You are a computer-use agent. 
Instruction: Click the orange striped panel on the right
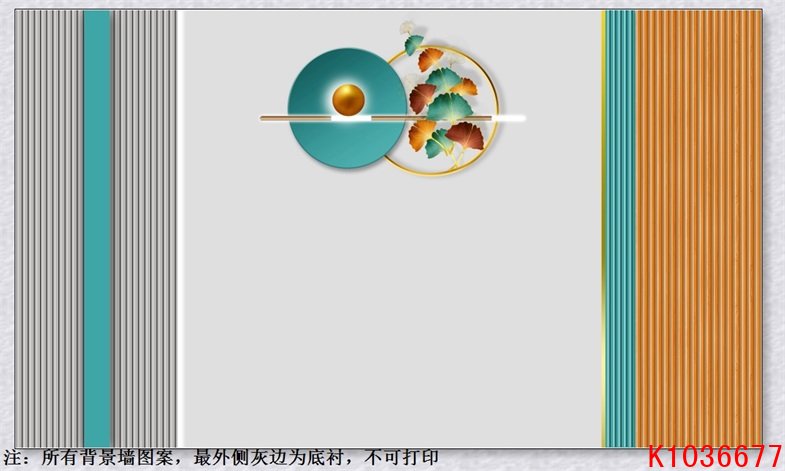[x=699, y=229]
